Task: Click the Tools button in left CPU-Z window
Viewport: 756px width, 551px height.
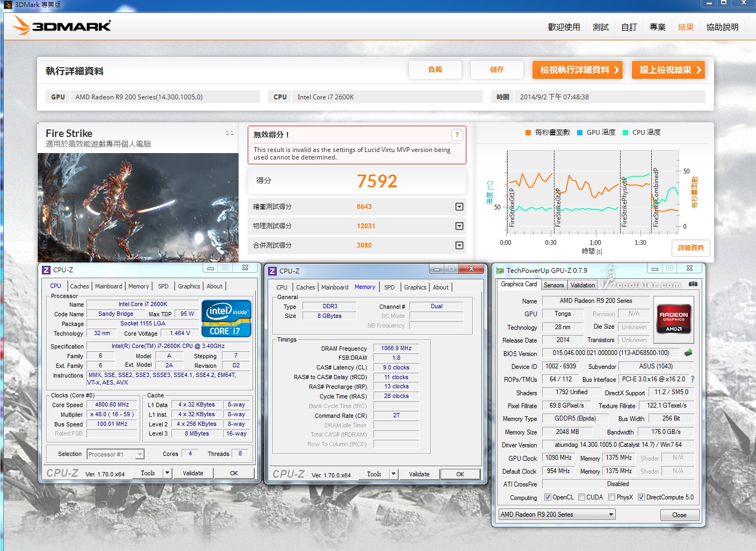Action: (148, 473)
